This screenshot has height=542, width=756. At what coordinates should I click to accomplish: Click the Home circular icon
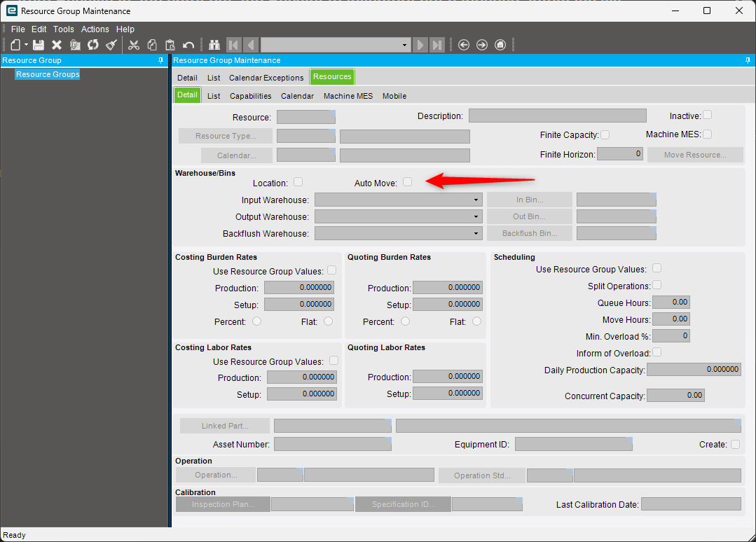500,45
